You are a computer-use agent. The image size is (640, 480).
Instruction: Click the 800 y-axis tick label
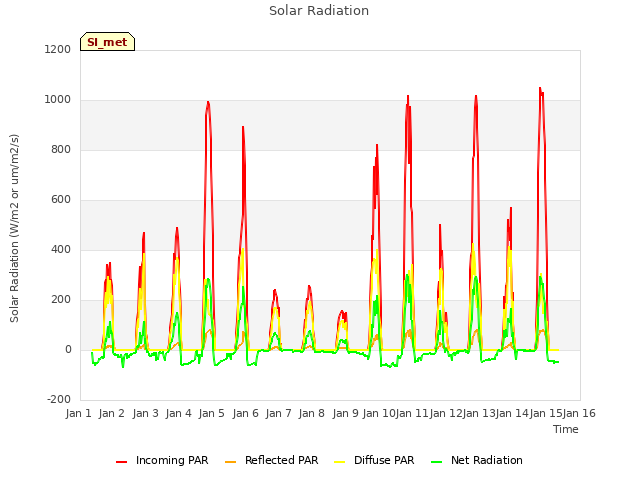coord(61,149)
